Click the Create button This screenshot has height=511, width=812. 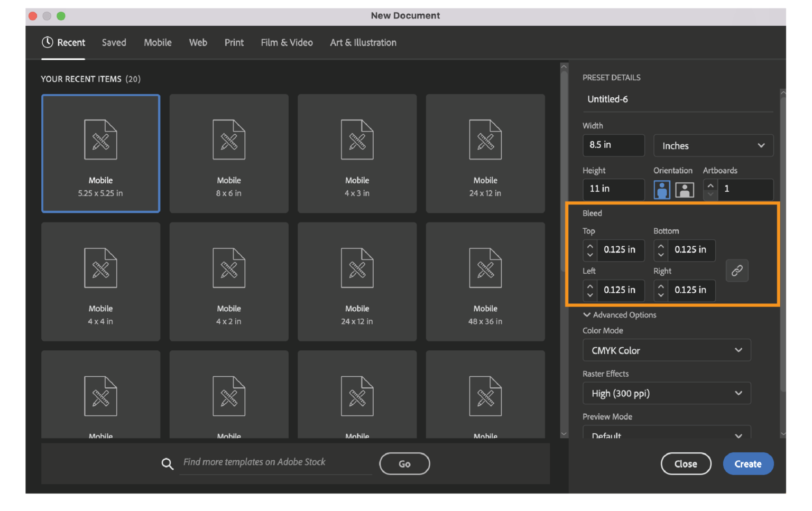click(x=748, y=463)
